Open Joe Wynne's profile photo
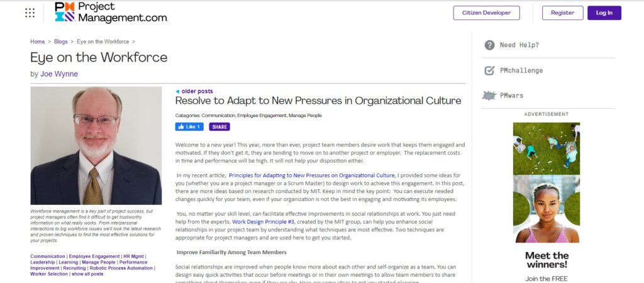 click(x=96, y=146)
